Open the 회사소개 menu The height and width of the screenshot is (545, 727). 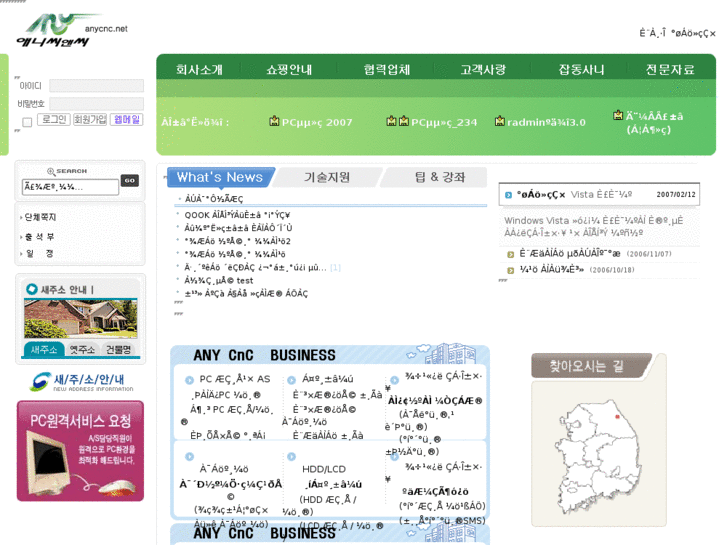tap(199, 70)
